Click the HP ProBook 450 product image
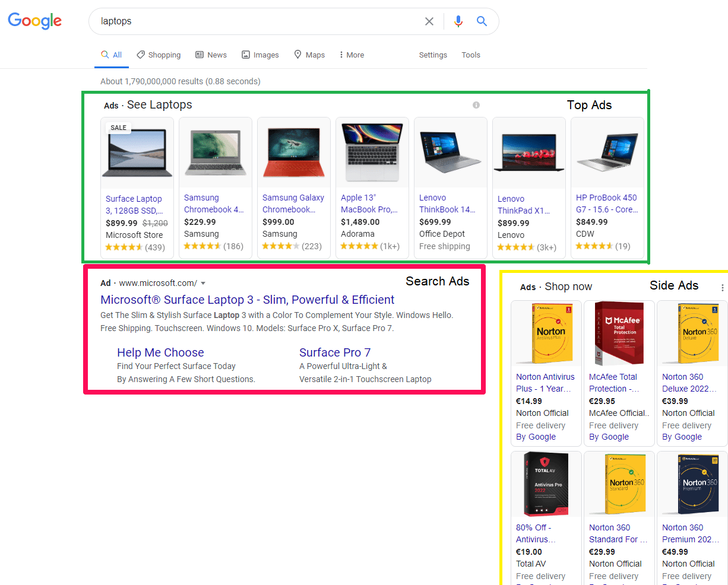Viewport: 728px width, 585px height. [x=607, y=153]
